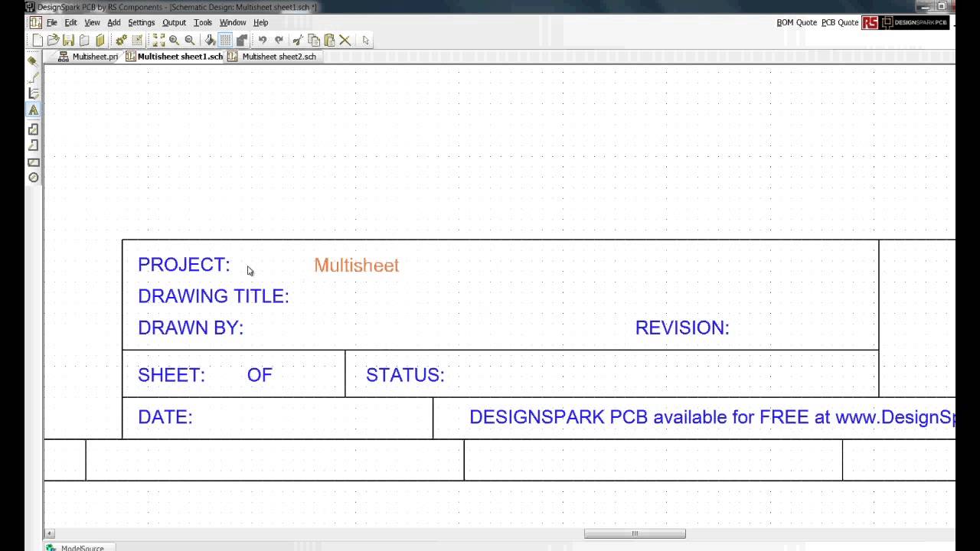Click the horizontal scrollbar thumb
Screen dimensions: 980x551
(x=635, y=534)
